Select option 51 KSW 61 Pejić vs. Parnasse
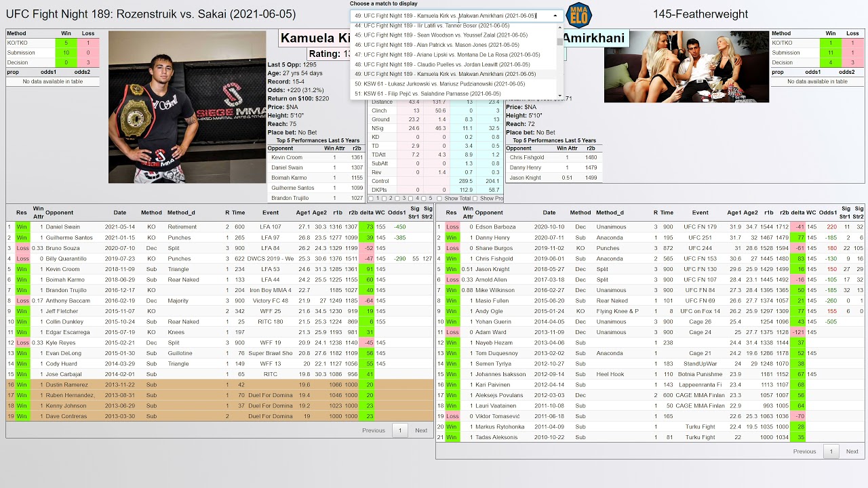868x488 pixels. [x=454, y=94]
